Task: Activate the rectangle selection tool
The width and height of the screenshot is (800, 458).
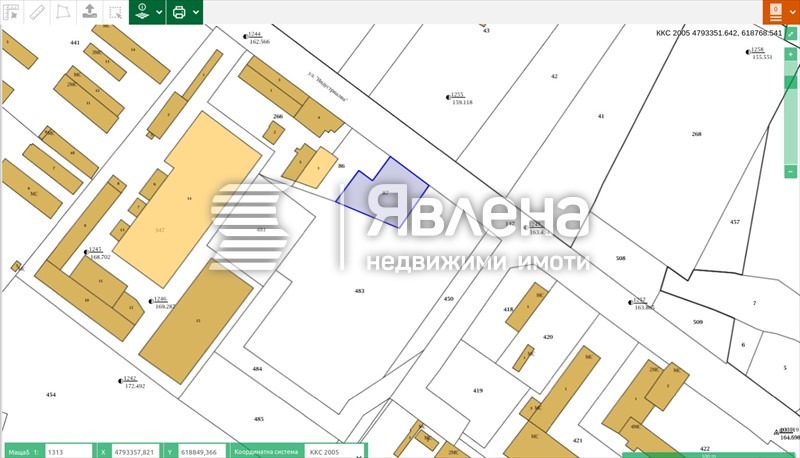Action: [x=115, y=12]
